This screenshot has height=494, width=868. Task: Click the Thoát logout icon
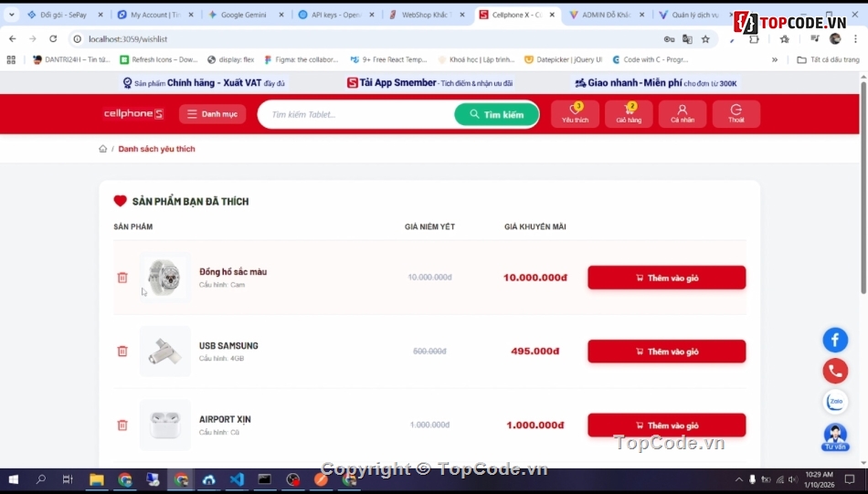coord(736,113)
